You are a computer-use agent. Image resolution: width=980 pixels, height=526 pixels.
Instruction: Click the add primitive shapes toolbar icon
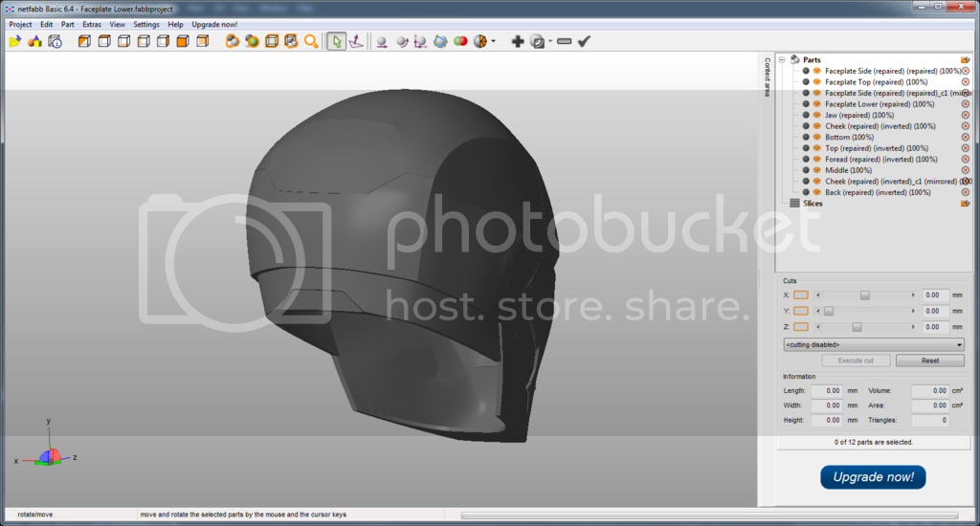(35, 42)
